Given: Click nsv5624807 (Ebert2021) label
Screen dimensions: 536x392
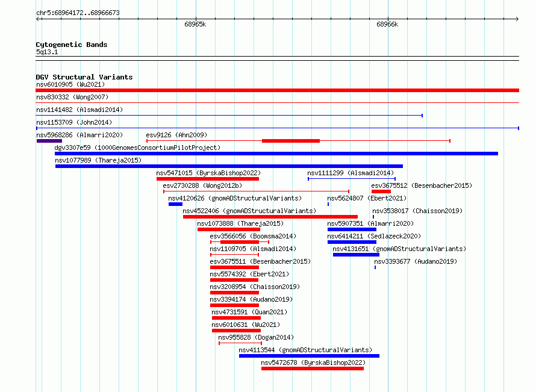Looking at the screenshot, I should (x=367, y=198).
